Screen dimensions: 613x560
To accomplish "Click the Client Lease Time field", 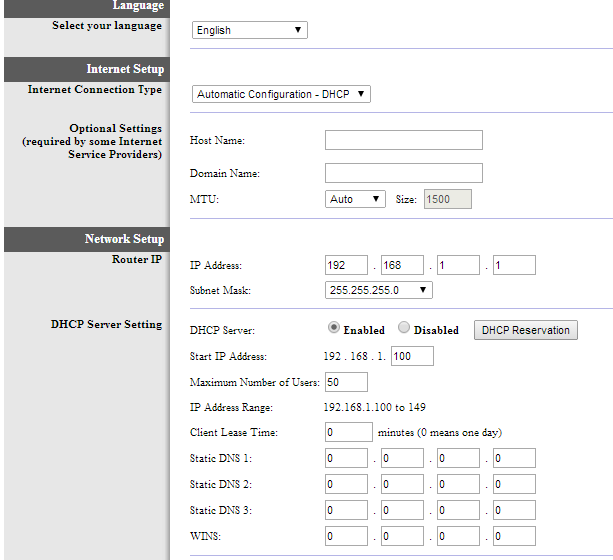I will click(x=348, y=432).
